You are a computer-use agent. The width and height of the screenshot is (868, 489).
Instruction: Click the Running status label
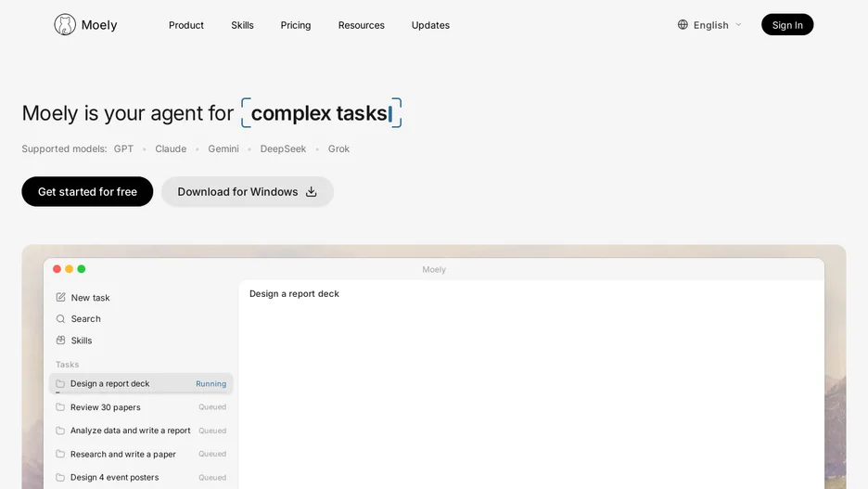click(x=211, y=384)
